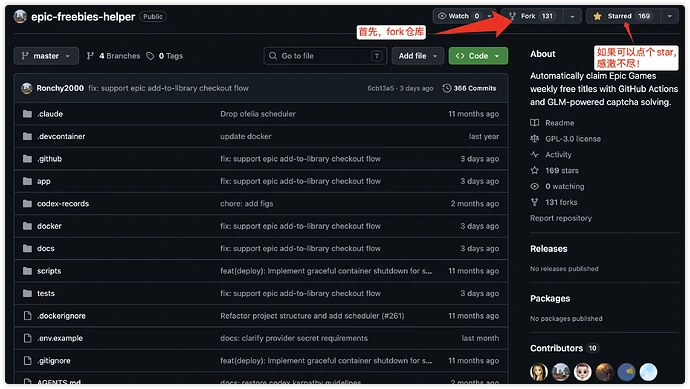This screenshot has width=690, height=389.
Task: Open the Activity link
Action: click(558, 155)
